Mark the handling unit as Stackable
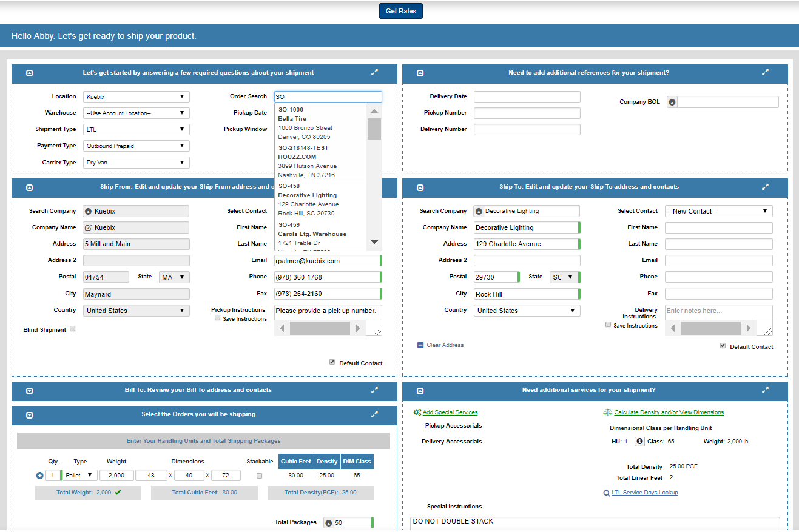Viewport: 799px width, 532px height. tap(259, 476)
